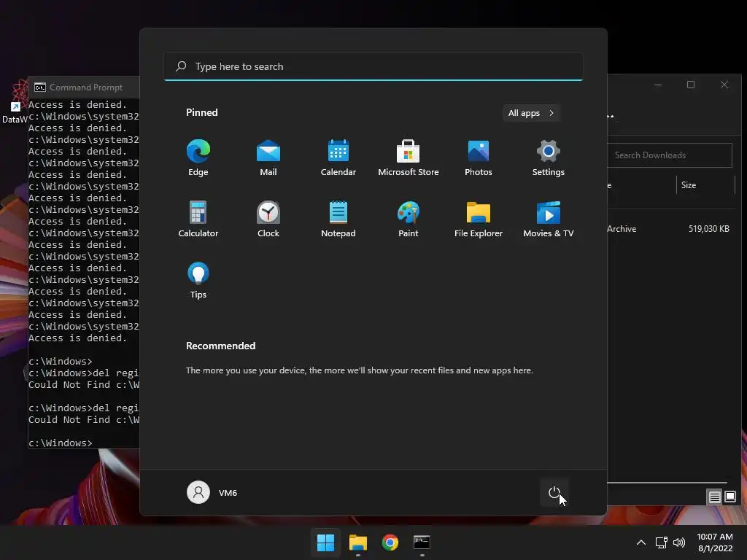Screen dimensions: 747x560
Task: Click the Command Prompt title text
Action: click(x=86, y=87)
